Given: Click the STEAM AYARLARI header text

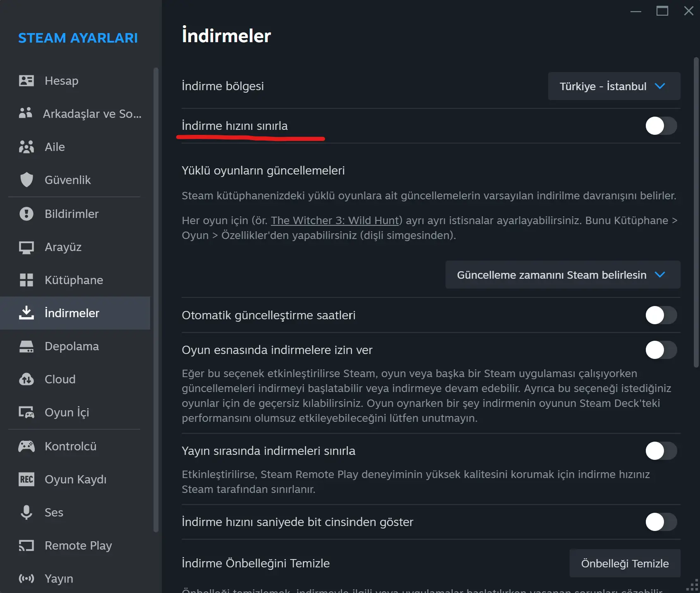Looking at the screenshot, I should (x=78, y=38).
